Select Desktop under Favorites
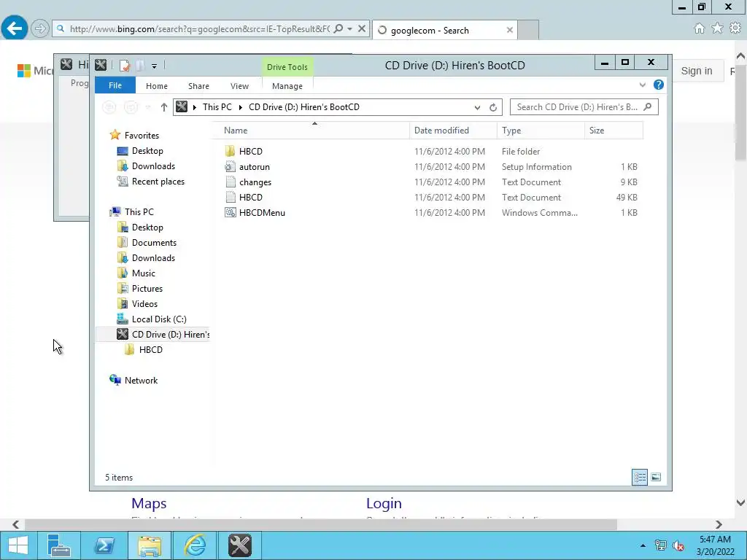The height and width of the screenshot is (560, 747). [147, 151]
